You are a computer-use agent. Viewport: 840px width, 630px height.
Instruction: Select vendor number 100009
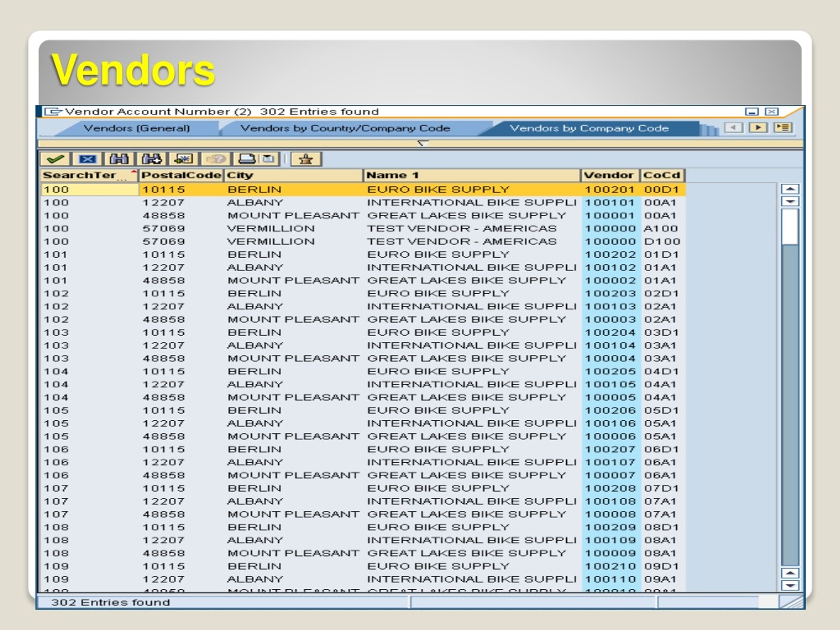pos(610,553)
